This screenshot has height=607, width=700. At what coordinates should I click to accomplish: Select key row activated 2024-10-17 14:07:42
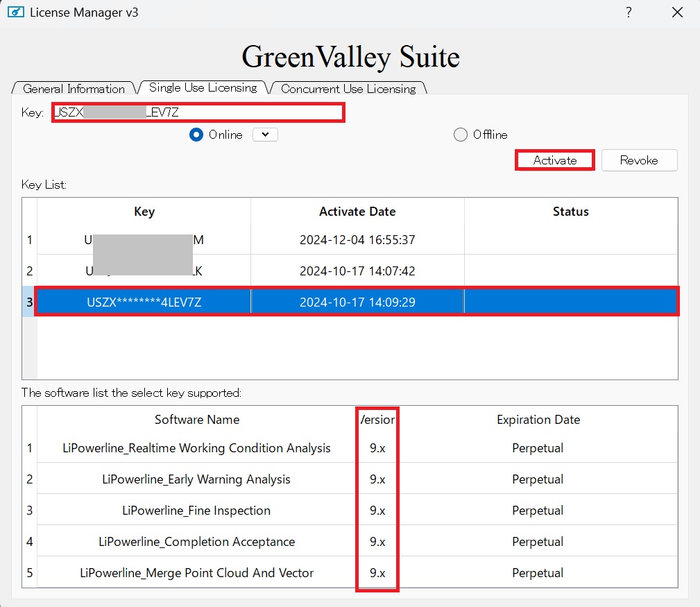tap(357, 271)
